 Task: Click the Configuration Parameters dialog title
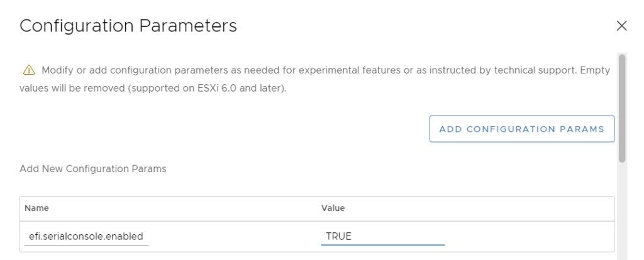pyautogui.click(x=128, y=26)
